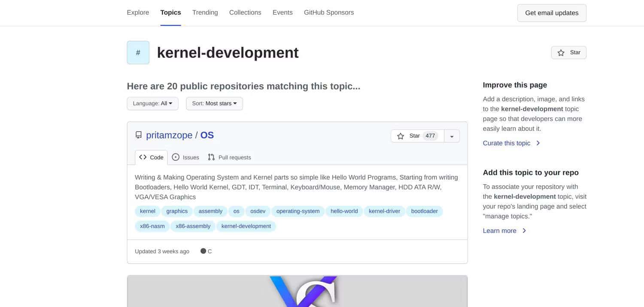Click the hash topic icon beside kernel-development

pyautogui.click(x=138, y=52)
